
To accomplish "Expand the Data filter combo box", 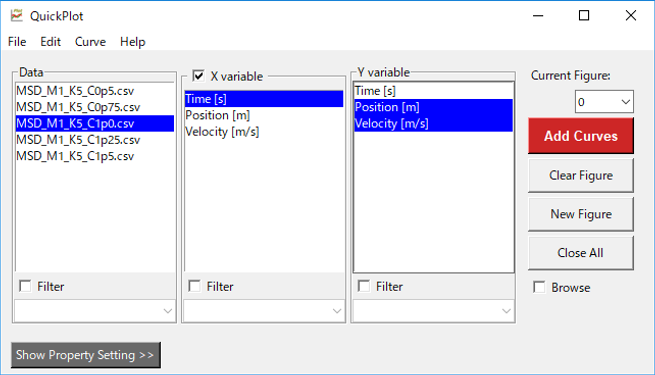I will click(x=94, y=311).
